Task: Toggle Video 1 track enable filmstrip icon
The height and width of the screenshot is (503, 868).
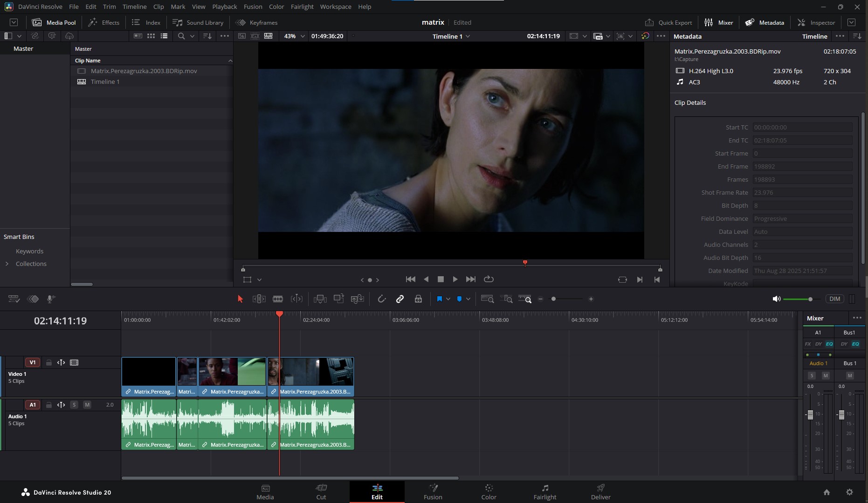Action: [x=74, y=362]
